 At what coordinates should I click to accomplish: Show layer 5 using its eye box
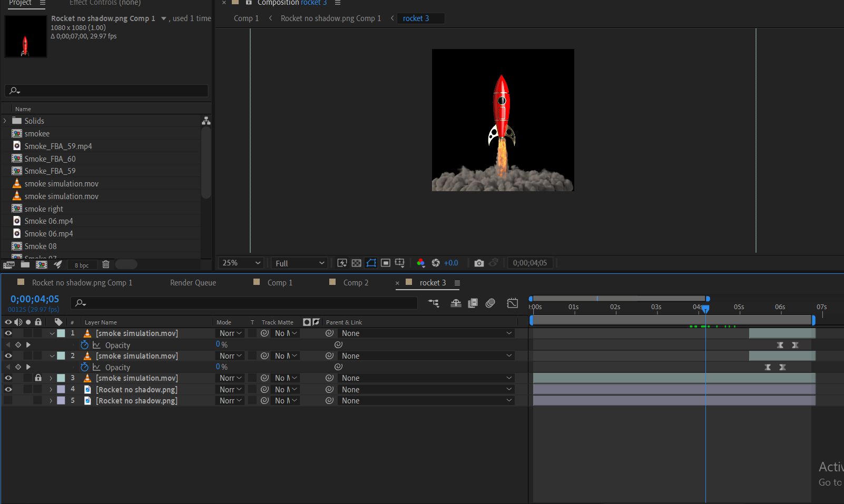[8, 400]
